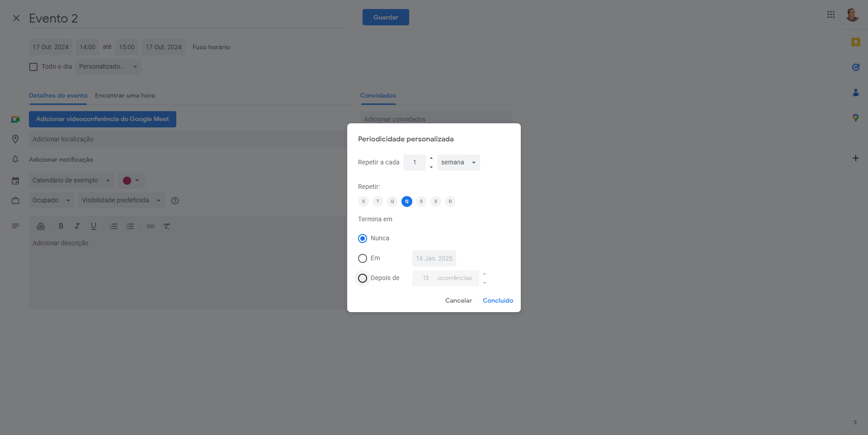This screenshot has width=868, height=435.
Task: Click the insert link icon
Action: click(151, 226)
